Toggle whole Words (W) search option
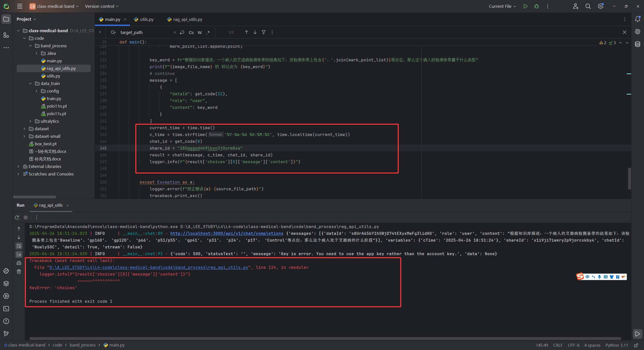Viewport: 644px width, 350px height. (200, 32)
